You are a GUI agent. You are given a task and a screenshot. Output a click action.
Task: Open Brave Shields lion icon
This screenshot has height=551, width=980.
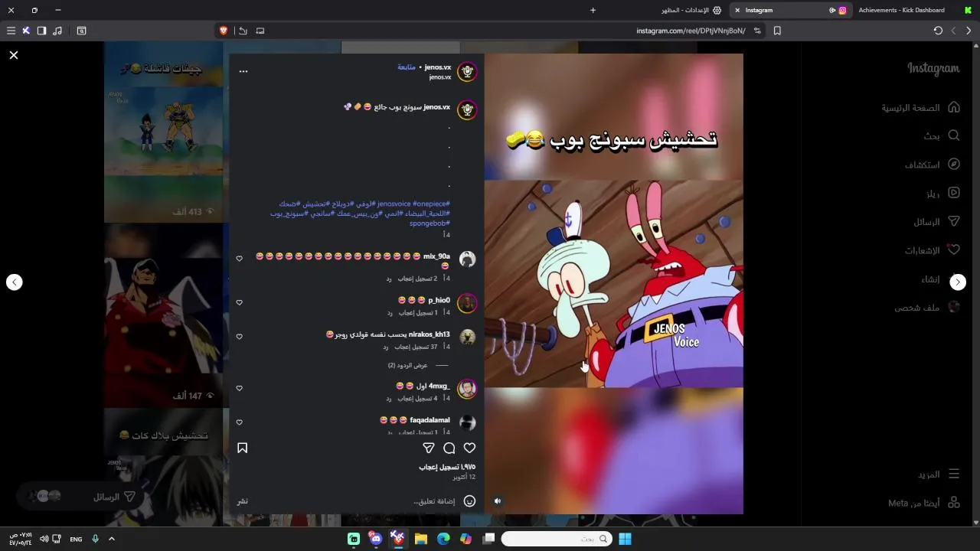click(224, 31)
